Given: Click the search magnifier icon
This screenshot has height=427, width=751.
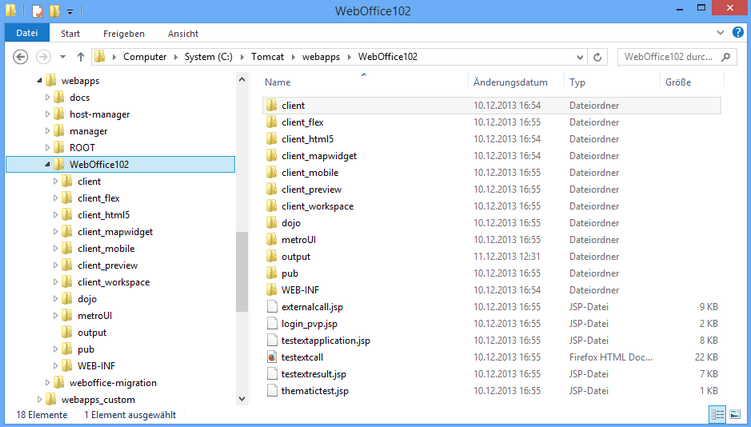Looking at the screenshot, I should point(726,57).
